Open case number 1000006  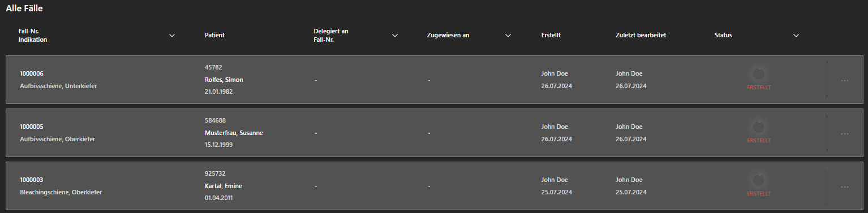[32, 73]
